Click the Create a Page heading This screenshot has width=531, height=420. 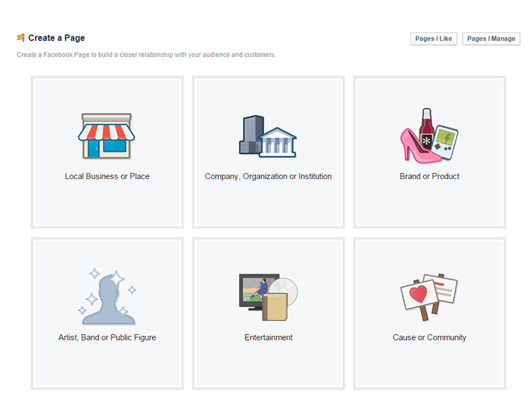coord(57,38)
